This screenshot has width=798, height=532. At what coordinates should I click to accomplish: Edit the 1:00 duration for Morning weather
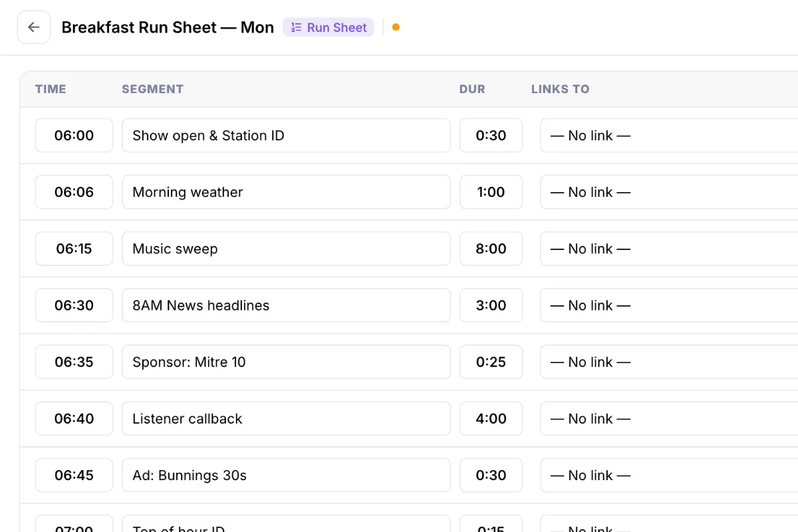point(491,192)
